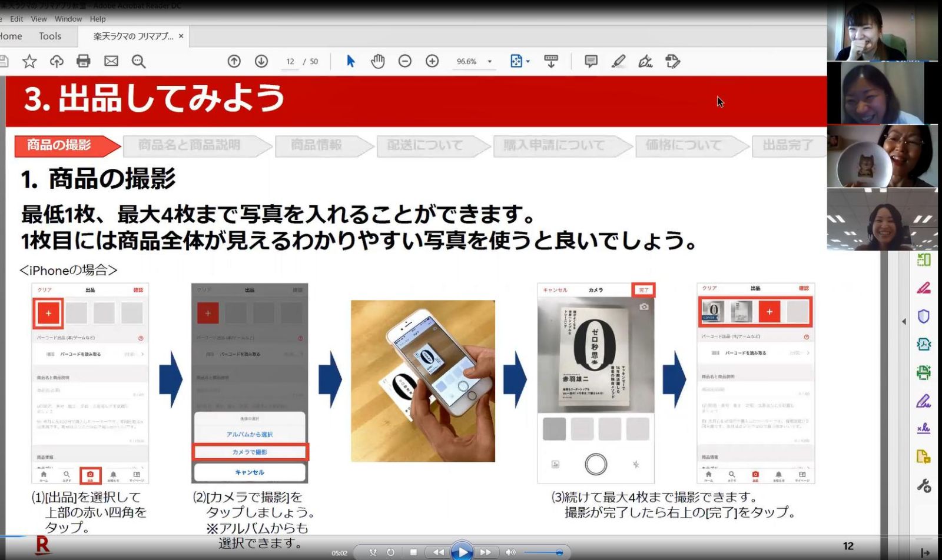Expand sidebar with bottom arrow button
This screenshot has height=560, width=942.
click(925, 553)
